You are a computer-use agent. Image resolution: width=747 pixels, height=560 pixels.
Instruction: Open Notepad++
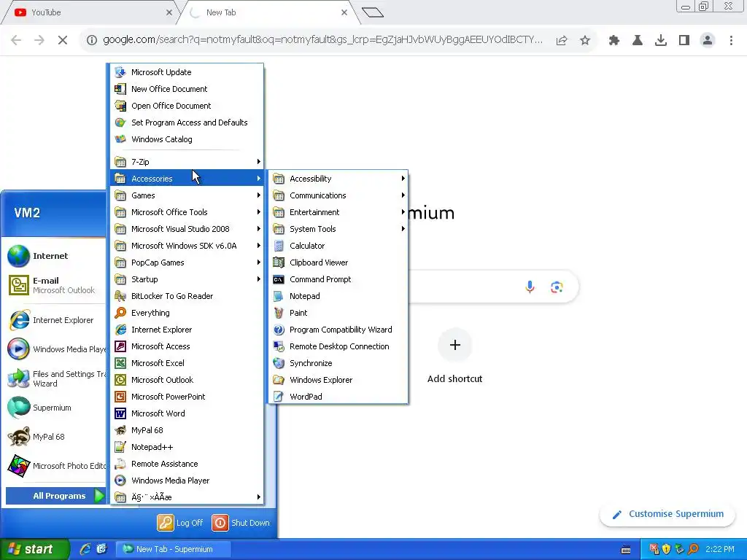pyautogui.click(x=187, y=447)
